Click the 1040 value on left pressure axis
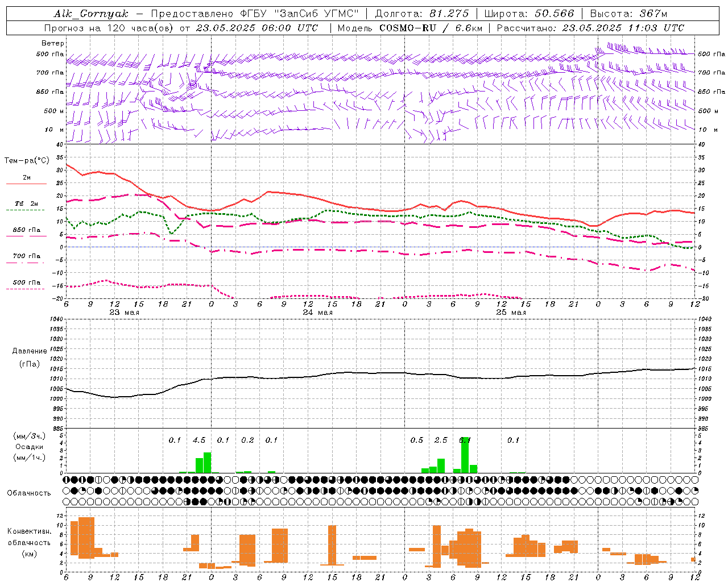This screenshot has width=728, height=582. [x=55, y=319]
